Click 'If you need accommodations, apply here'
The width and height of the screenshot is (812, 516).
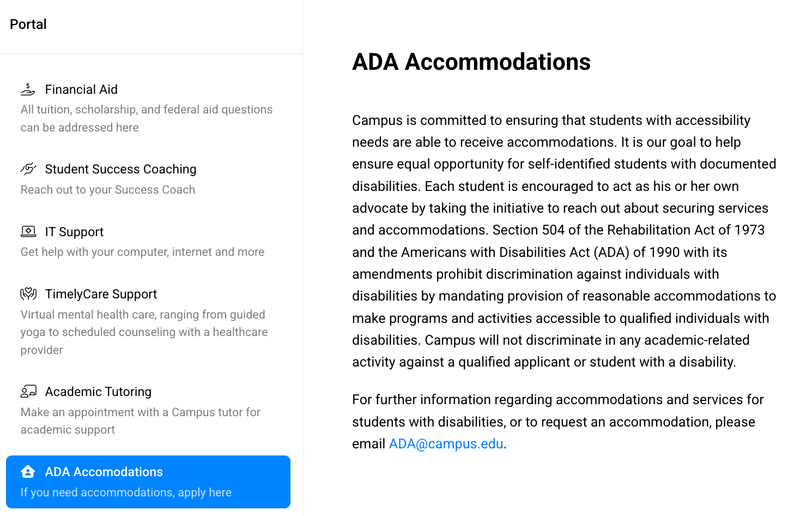pos(126,493)
